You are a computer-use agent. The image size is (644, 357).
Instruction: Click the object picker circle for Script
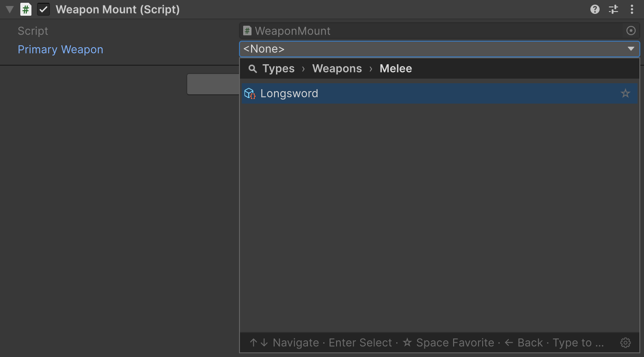631,31
